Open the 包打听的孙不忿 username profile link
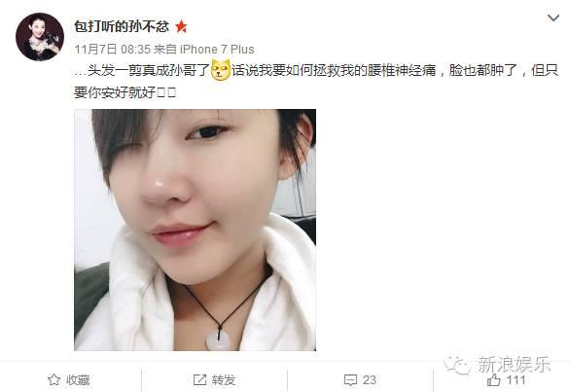Image resolution: width=570 pixels, height=392 pixels. pyautogui.click(x=122, y=26)
